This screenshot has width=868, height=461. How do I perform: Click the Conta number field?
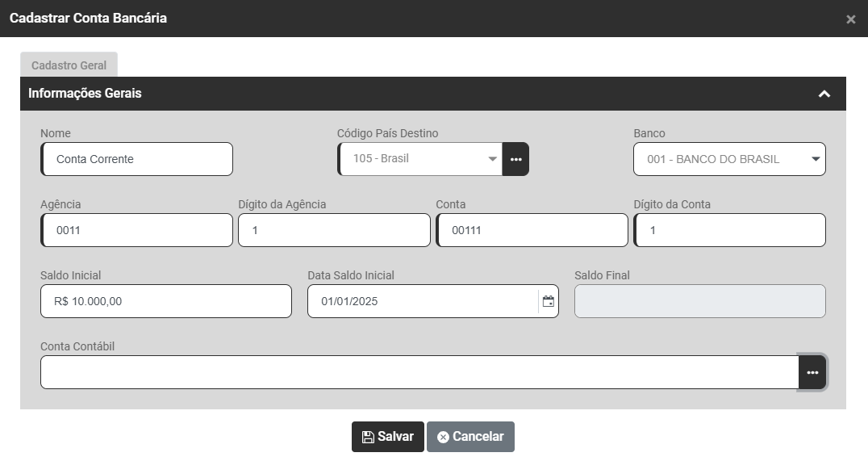(x=532, y=230)
